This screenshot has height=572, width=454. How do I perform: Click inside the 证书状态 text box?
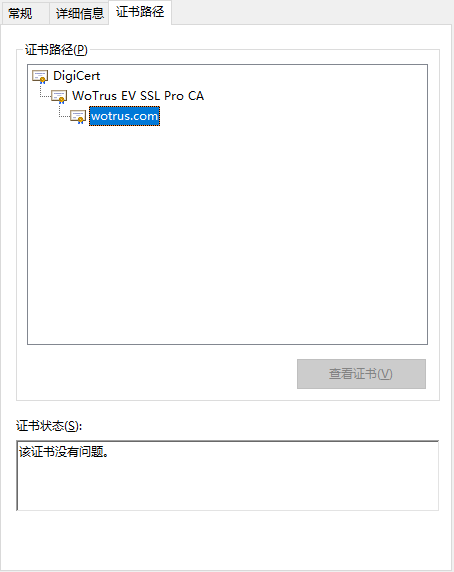point(228,476)
